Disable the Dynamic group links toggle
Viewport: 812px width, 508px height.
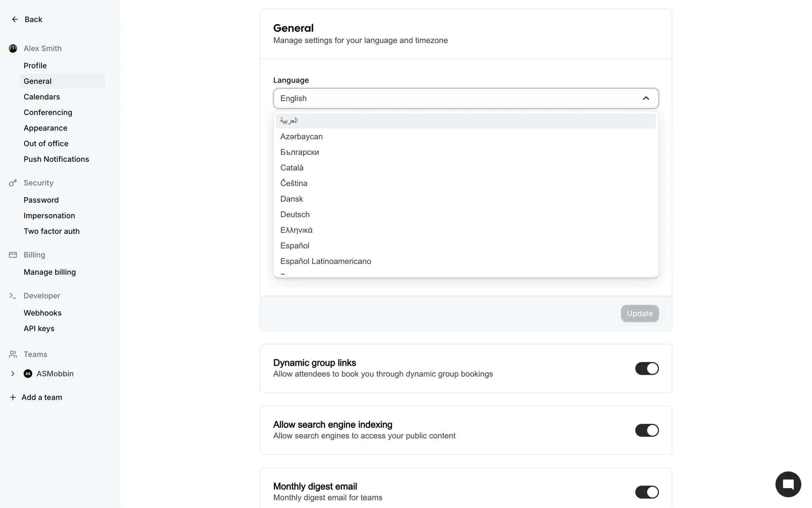pyautogui.click(x=647, y=369)
